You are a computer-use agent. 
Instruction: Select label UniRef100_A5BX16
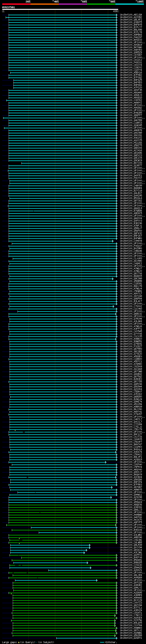pyautogui.click(x=131, y=72)
